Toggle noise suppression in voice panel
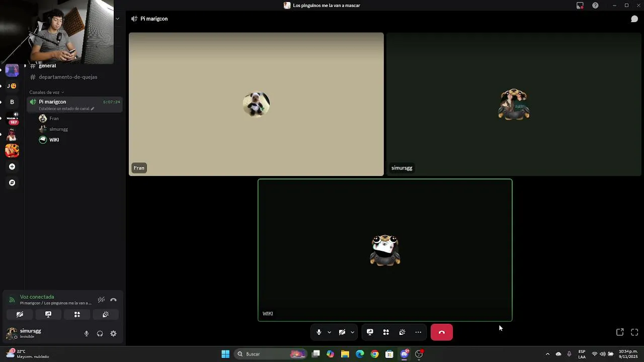The image size is (644, 362). (101, 300)
